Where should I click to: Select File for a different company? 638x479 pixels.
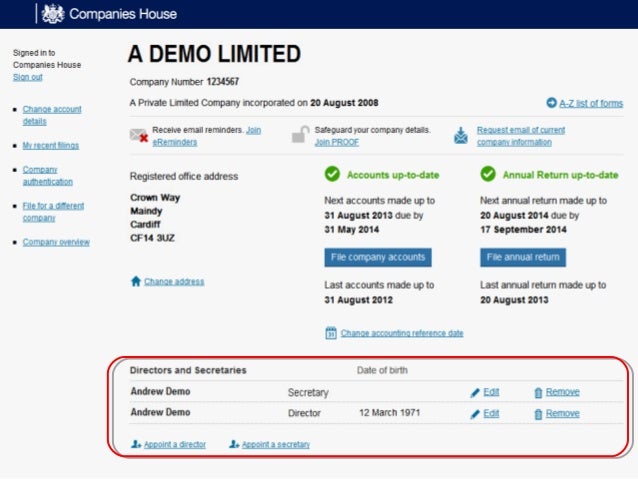point(53,212)
